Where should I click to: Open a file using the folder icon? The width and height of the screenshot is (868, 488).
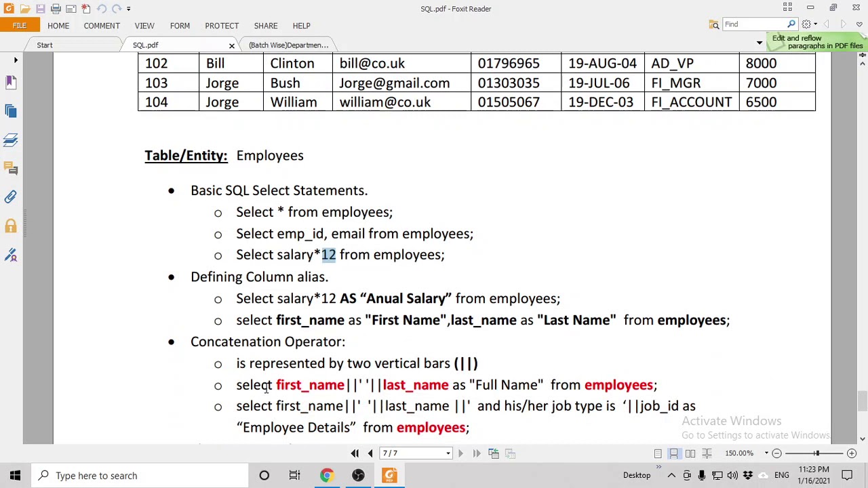25,9
